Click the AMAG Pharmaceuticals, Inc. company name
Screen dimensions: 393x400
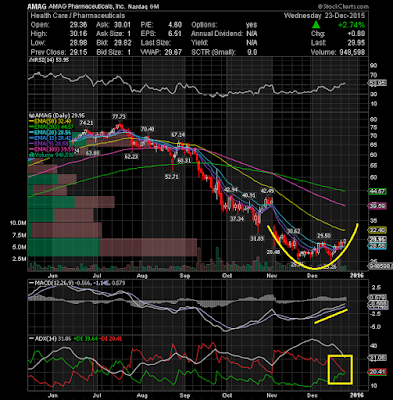click(88, 7)
